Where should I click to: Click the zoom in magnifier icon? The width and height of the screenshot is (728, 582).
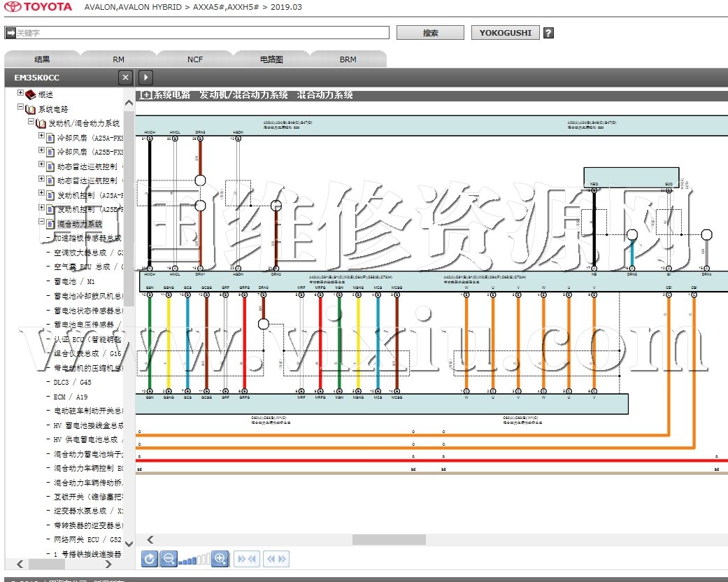[x=220, y=558]
